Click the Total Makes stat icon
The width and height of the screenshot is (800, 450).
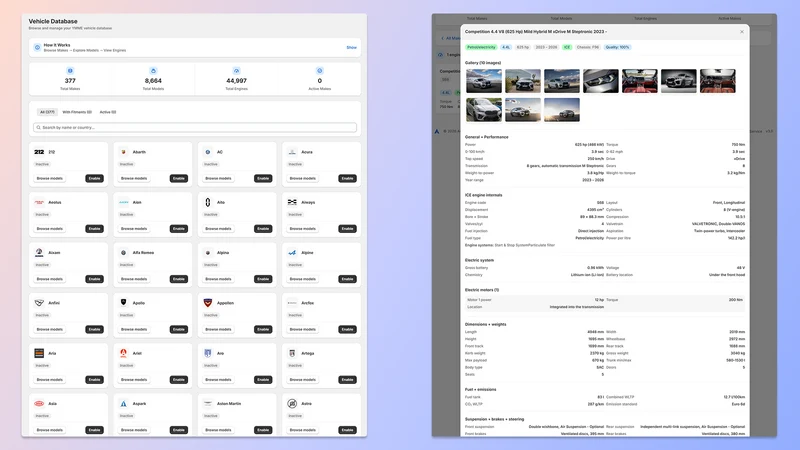pyautogui.click(x=70, y=71)
